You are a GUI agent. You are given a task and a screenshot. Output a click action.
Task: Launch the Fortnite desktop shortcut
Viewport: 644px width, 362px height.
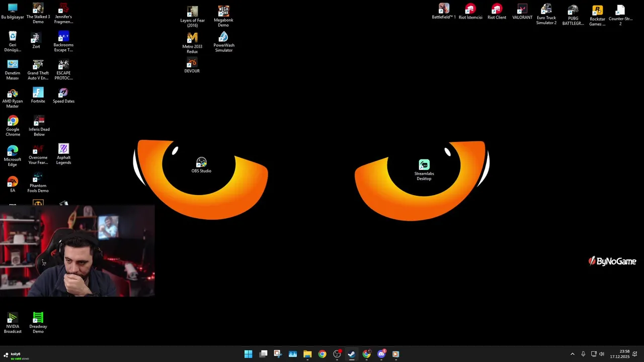click(38, 96)
